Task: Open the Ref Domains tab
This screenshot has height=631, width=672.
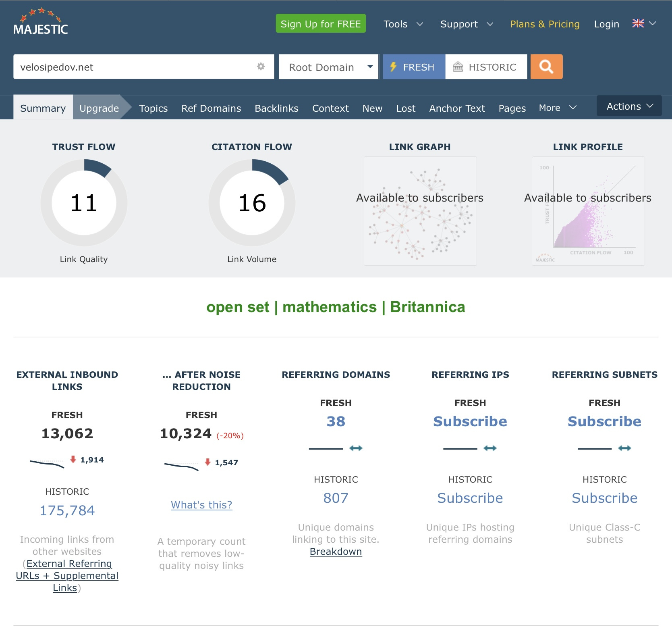Action: pyautogui.click(x=211, y=108)
